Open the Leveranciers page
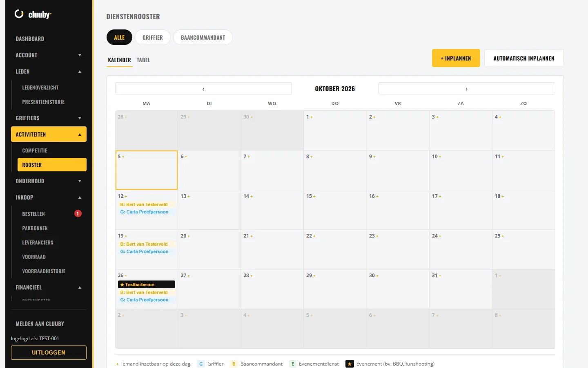The width and height of the screenshot is (588, 368). click(x=52, y=242)
